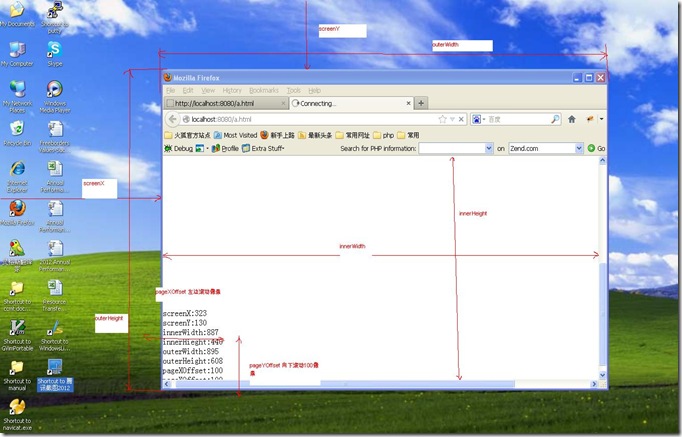Click the horizontal scrollbar right arrow

(x=594, y=384)
